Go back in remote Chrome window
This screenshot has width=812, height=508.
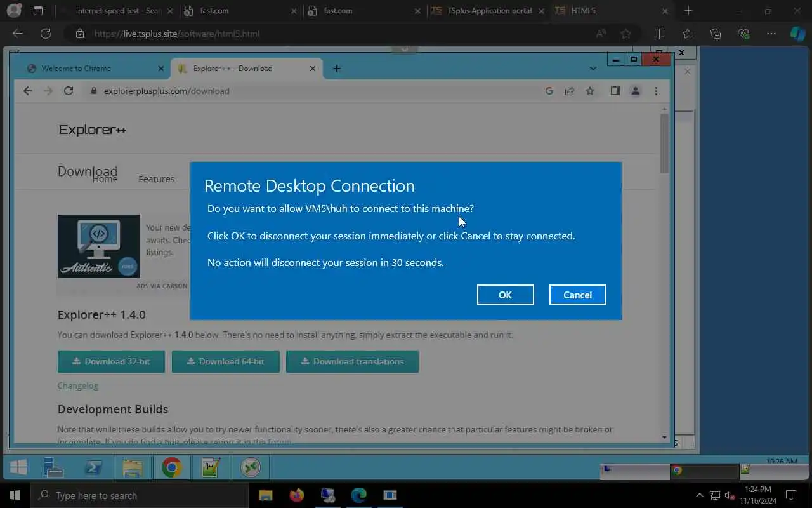(x=27, y=91)
